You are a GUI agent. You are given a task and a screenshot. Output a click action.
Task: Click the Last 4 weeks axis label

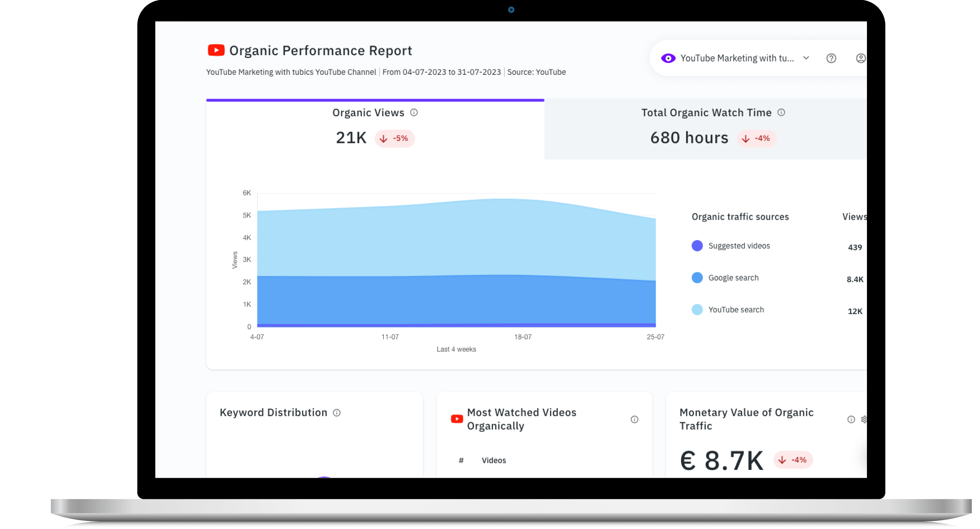pos(456,349)
